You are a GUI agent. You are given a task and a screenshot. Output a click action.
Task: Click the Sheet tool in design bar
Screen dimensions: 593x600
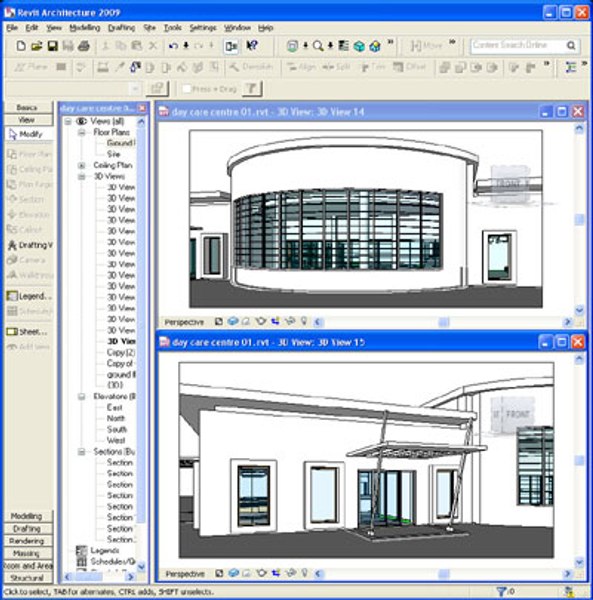[x=27, y=332]
